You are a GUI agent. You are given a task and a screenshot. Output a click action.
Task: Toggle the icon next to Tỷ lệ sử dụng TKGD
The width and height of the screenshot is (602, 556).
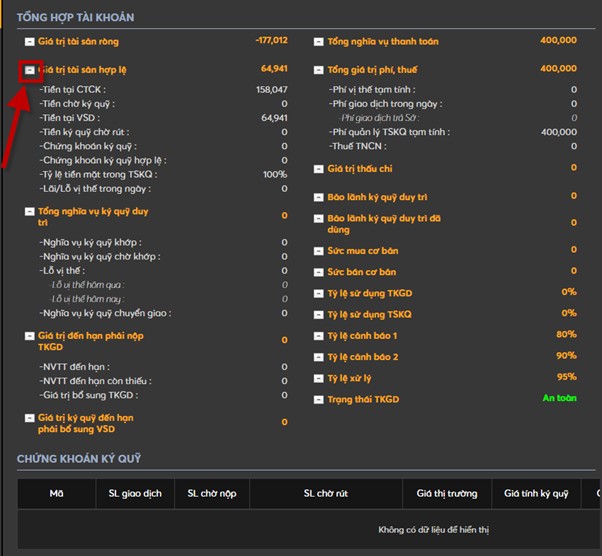pos(319,293)
